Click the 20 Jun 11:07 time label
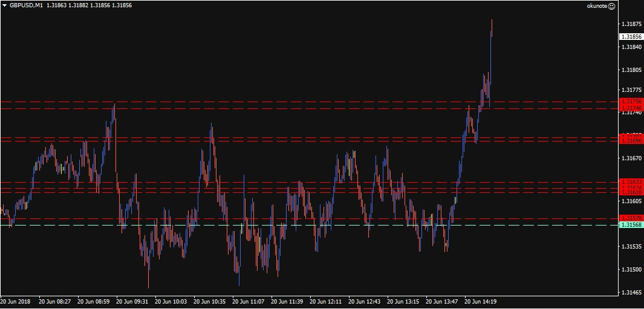This screenshot has width=644, height=309. click(249, 301)
